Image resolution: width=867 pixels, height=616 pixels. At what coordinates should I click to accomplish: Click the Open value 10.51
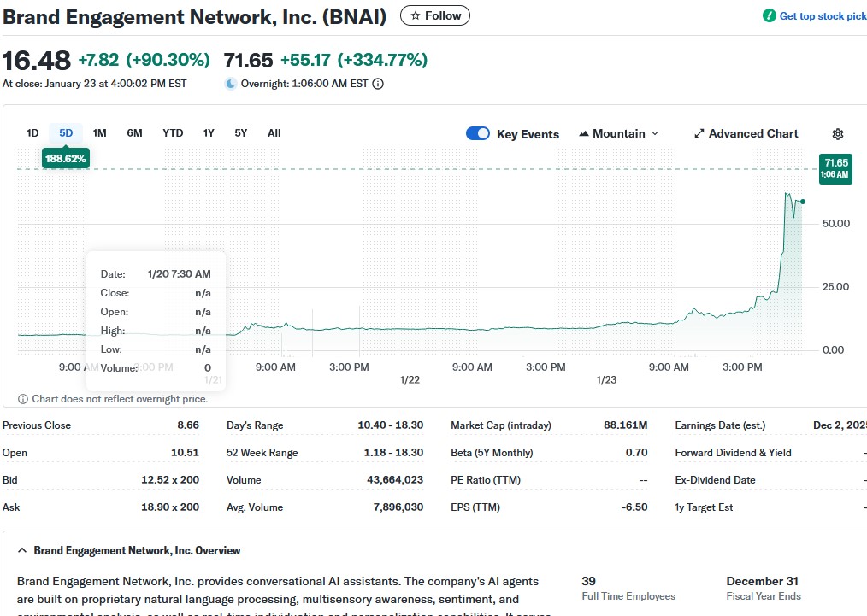coord(185,453)
